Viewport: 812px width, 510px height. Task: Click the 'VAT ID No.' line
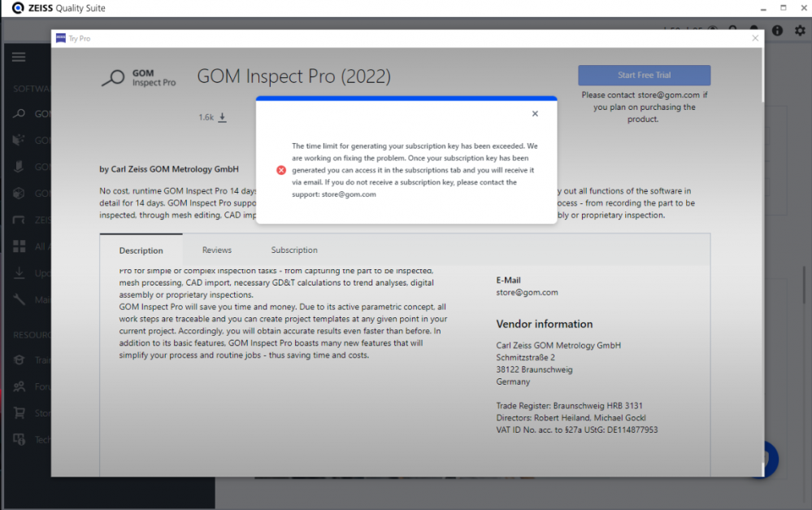click(577, 429)
